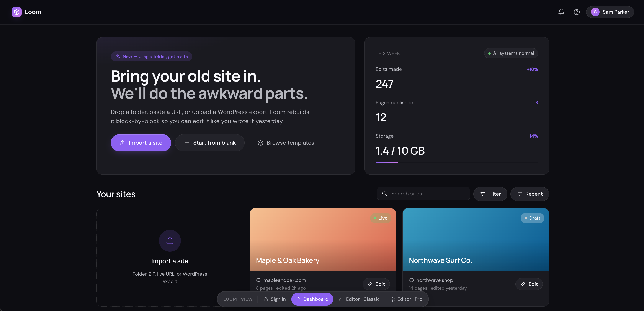The width and height of the screenshot is (644, 311).
Task: Click the 14 pages · edited yesterday text
Action: (438, 288)
